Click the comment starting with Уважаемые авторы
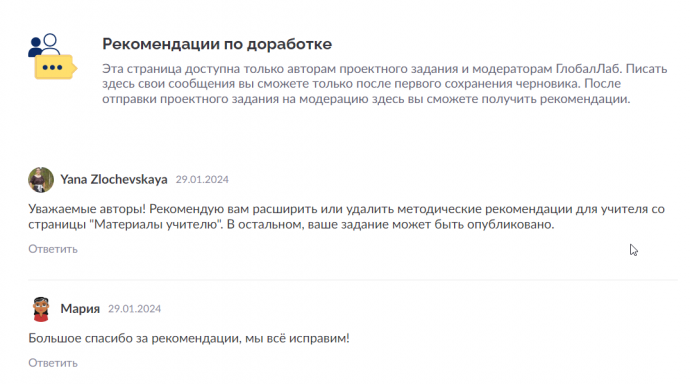690x384 pixels. (x=346, y=216)
